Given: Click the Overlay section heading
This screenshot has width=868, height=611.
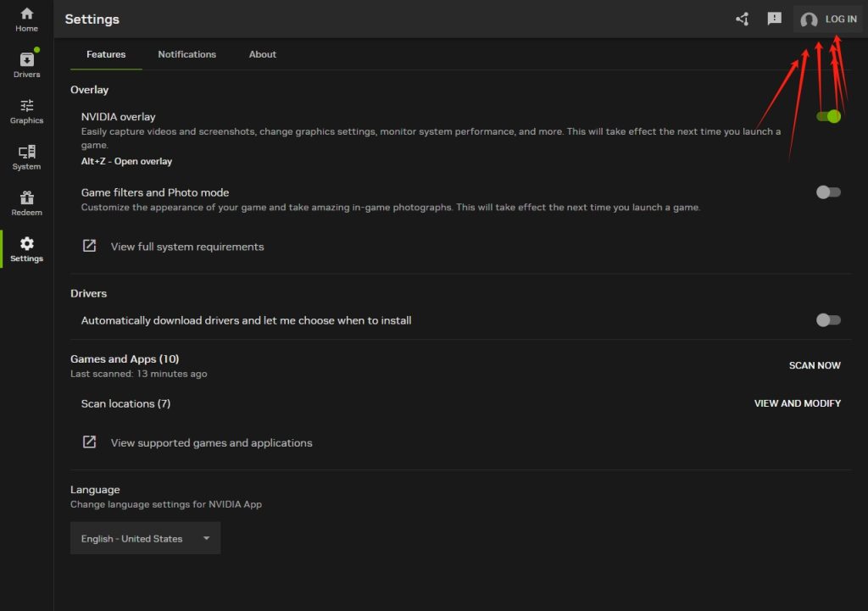Looking at the screenshot, I should pos(89,90).
